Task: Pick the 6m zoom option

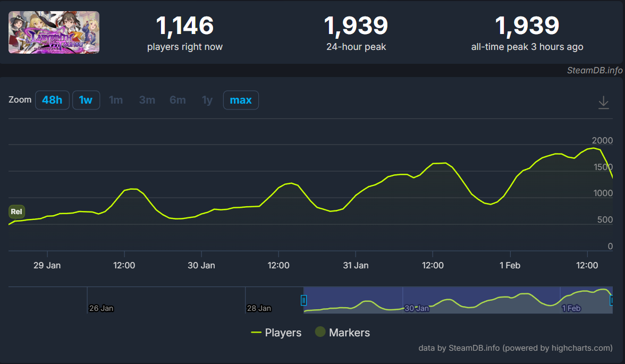Action: (178, 100)
